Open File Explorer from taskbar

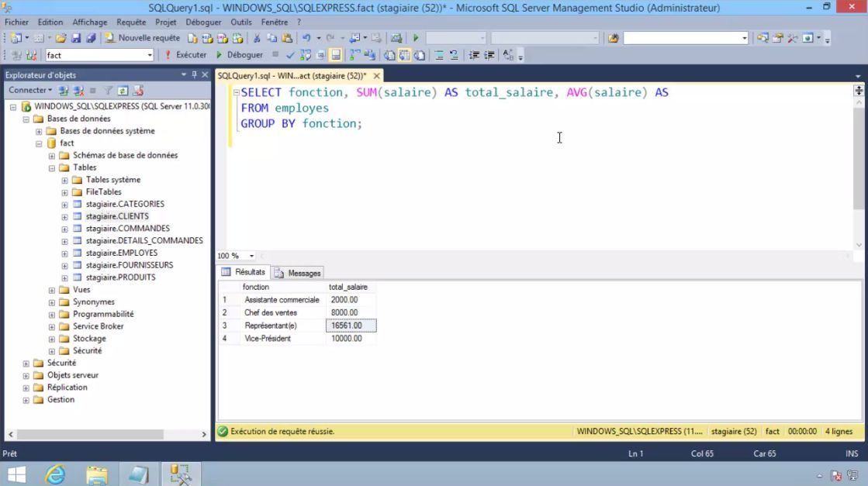[97, 474]
